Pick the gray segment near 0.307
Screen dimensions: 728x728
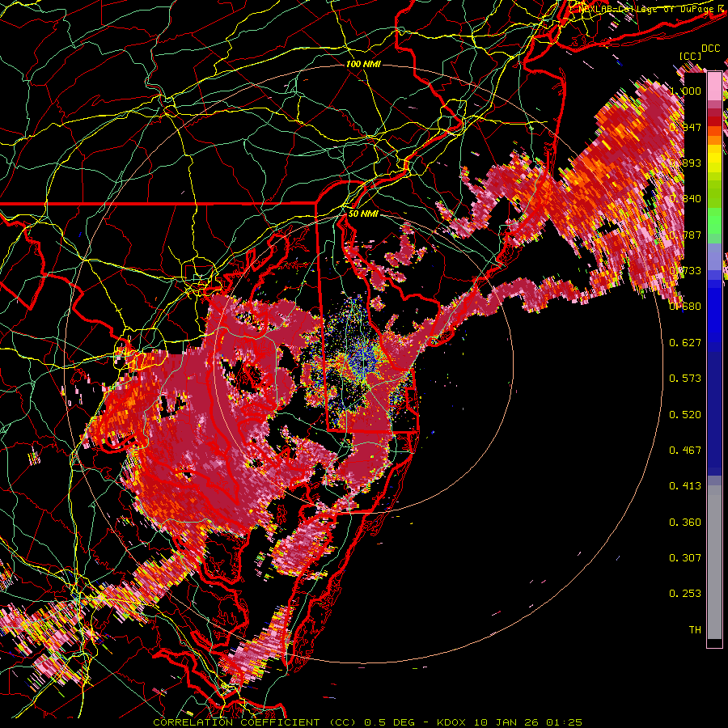pyautogui.click(x=714, y=562)
